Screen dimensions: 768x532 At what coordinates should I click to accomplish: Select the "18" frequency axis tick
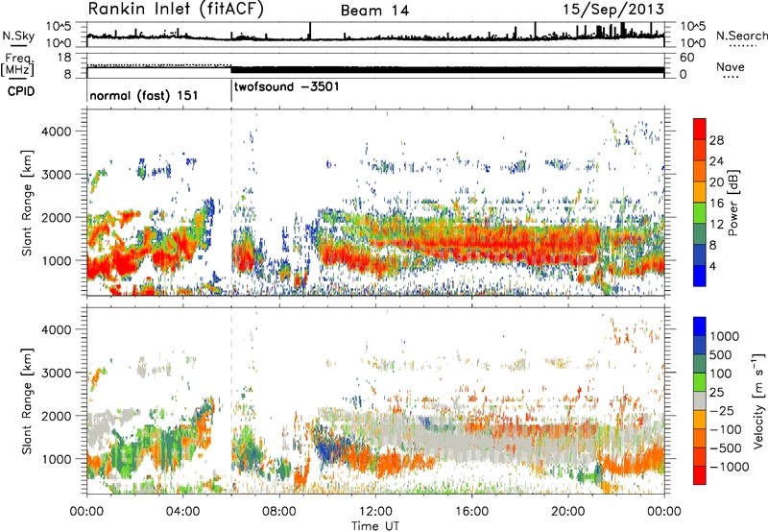tap(64, 58)
